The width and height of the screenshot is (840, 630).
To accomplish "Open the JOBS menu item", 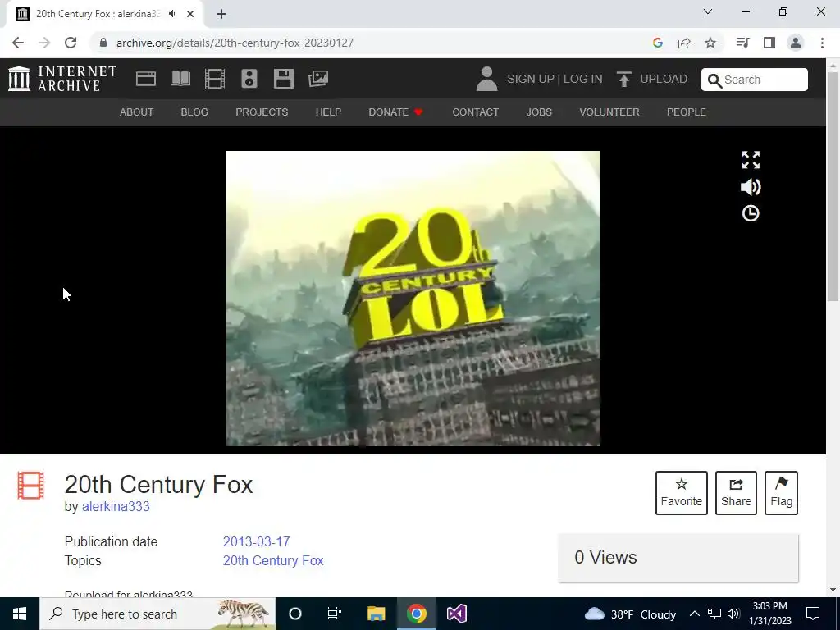I will click(539, 112).
